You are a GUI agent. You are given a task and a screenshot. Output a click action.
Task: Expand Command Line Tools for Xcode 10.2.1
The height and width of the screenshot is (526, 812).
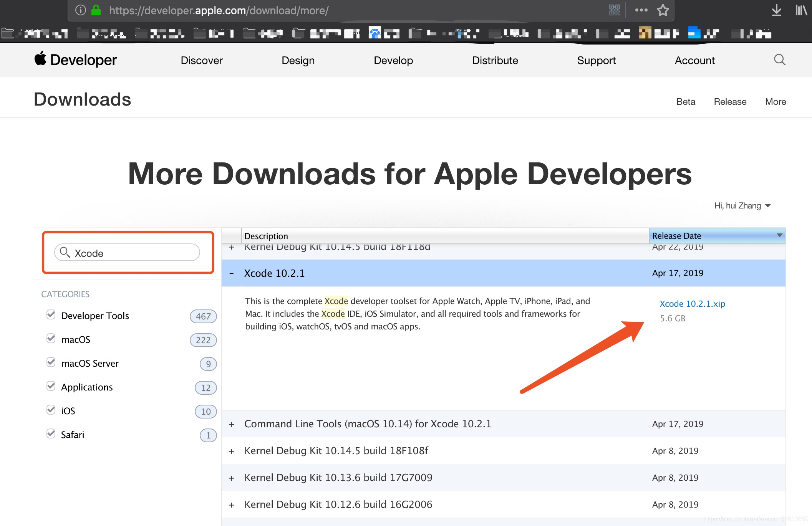point(232,424)
